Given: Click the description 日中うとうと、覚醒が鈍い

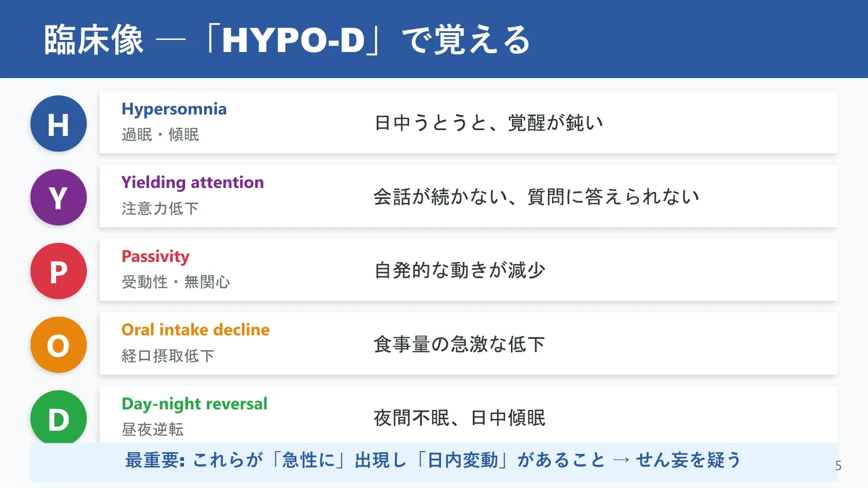Looking at the screenshot, I should (489, 123).
